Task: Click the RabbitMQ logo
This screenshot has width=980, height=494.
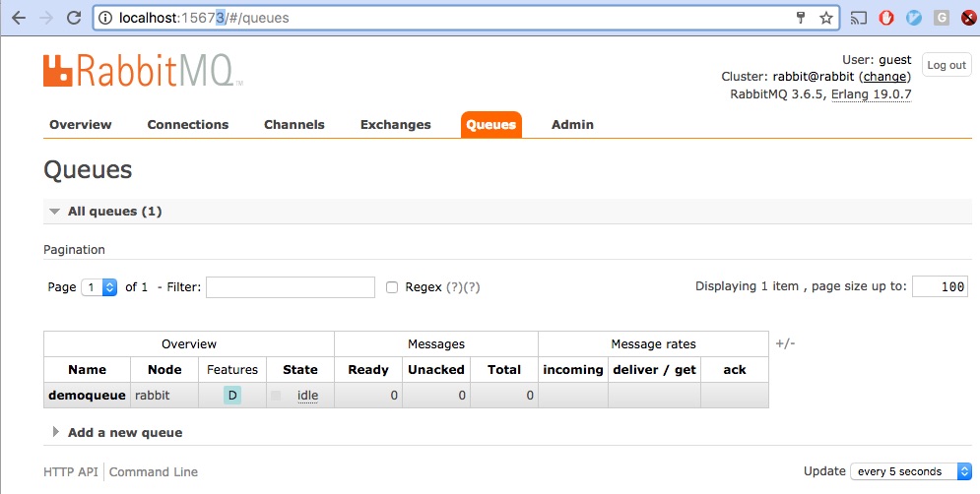Action: tap(143, 71)
